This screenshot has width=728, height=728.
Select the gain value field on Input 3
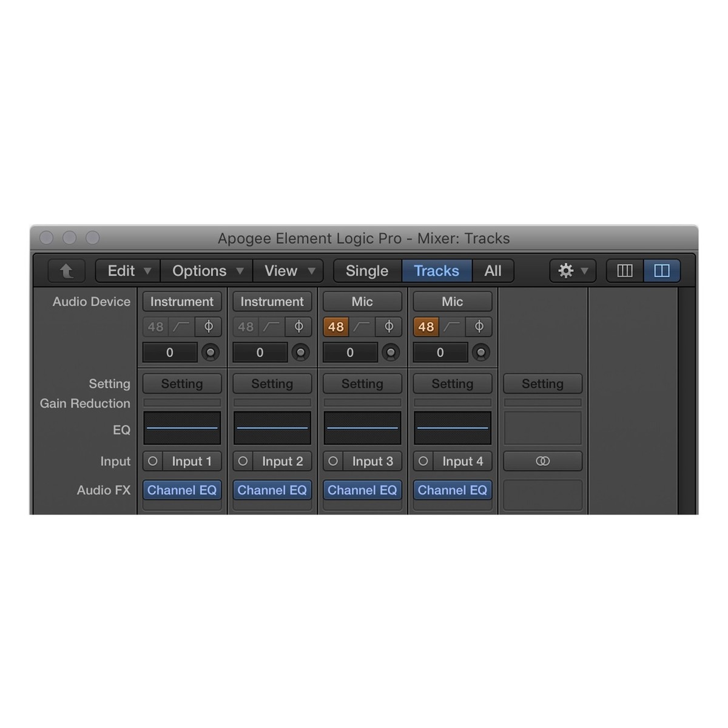click(350, 352)
